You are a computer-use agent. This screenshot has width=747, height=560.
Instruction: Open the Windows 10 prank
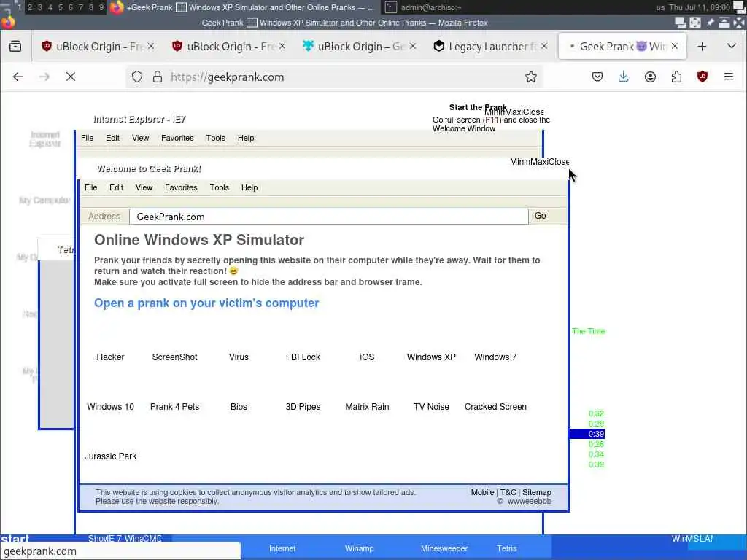(110, 407)
